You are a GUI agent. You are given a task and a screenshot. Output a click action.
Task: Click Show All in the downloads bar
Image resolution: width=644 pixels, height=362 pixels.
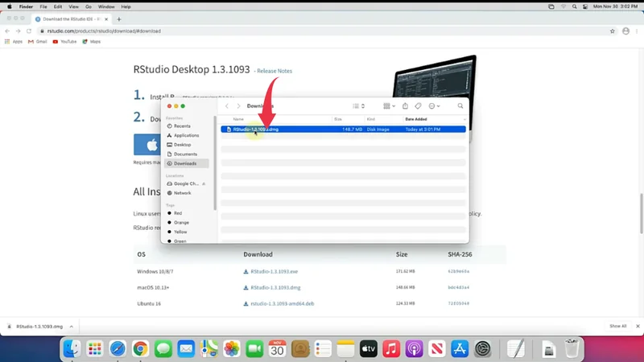tap(617, 327)
